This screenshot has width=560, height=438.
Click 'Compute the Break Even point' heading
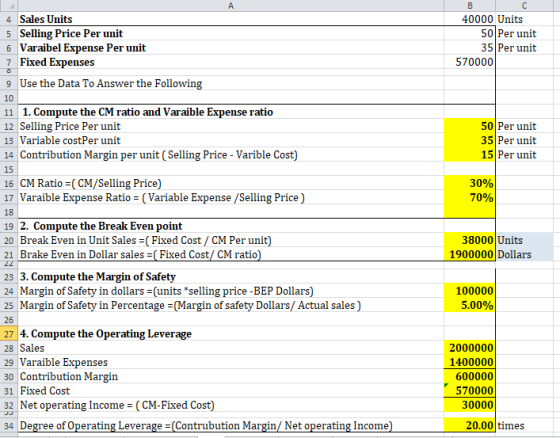coord(101,226)
